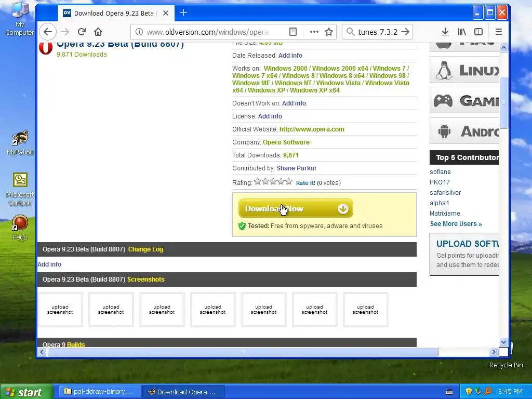532x399 pixels.
Task: Open the http://www.opera.com link
Action: coord(312,129)
